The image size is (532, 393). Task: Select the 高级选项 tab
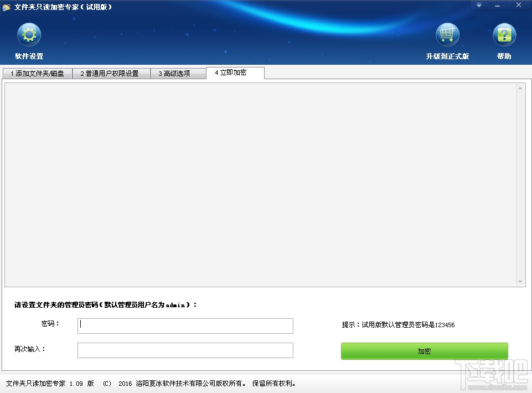point(178,73)
